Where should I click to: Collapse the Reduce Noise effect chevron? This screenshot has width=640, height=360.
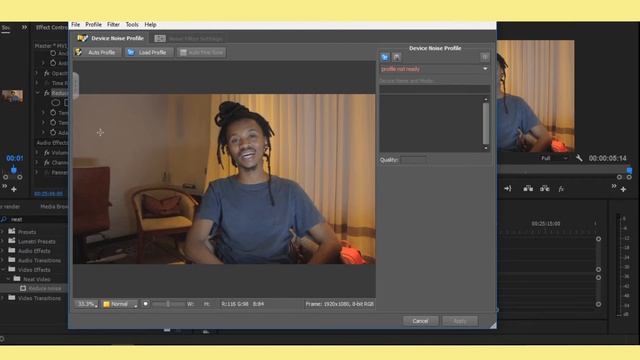click(x=38, y=93)
